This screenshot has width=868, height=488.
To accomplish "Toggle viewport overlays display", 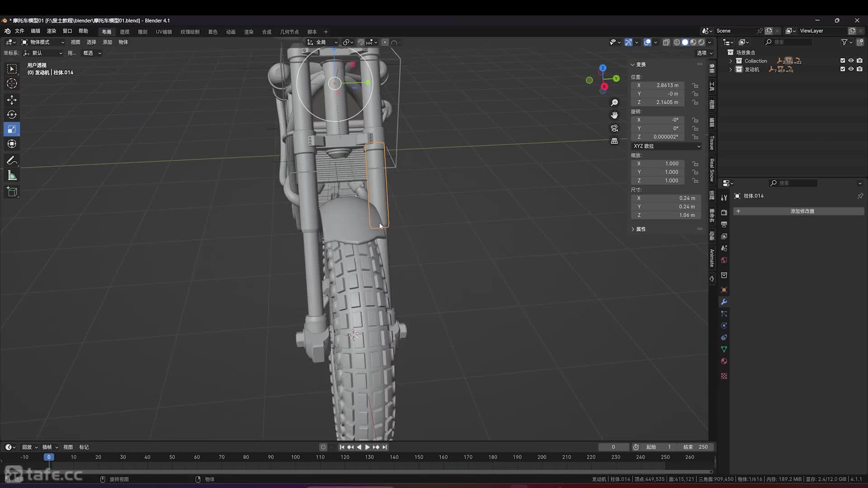I will pos(647,42).
